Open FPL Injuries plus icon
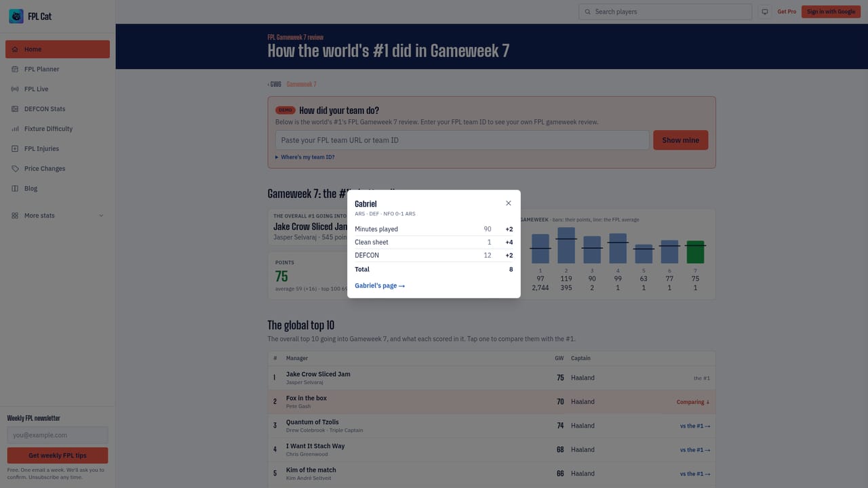Image resolution: width=868 pixels, height=488 pixels. pyautogui.click(x=15, y=148)
